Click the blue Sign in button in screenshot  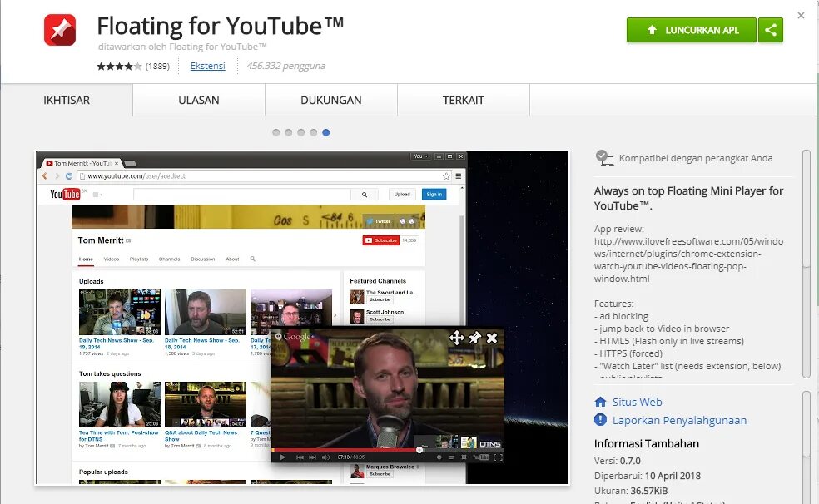434,194
